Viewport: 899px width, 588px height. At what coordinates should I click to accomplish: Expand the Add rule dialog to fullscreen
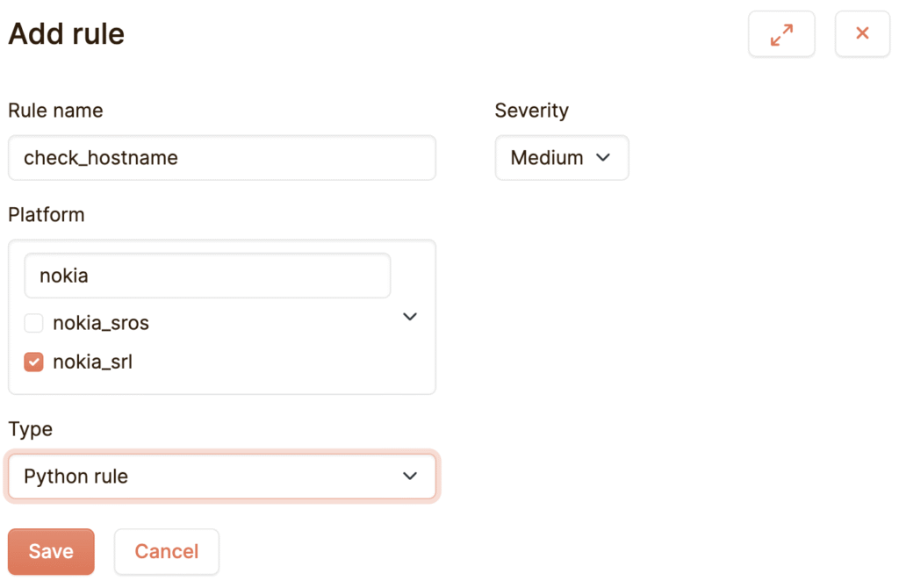point(781,34)
